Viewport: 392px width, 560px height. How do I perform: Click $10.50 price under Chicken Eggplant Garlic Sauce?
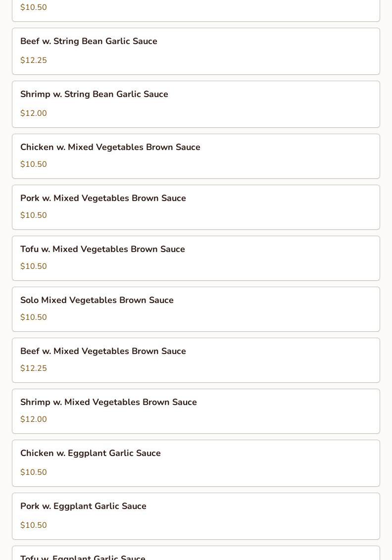click(x=34, y=472)
